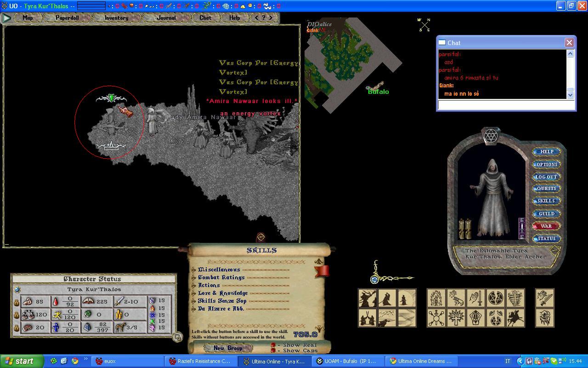588x368 pixels.
Task: Click the crossed daggers circle spell icon
Action: (436, 318)
